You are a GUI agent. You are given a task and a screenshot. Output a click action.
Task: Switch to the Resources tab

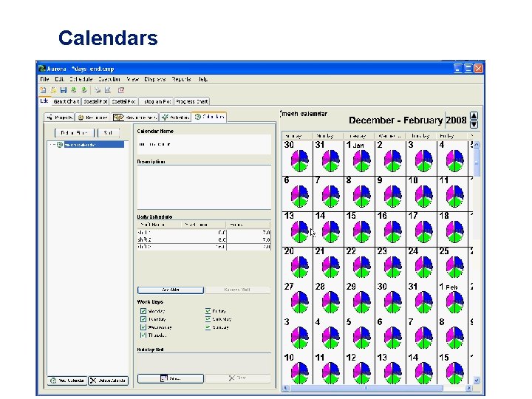92,117
